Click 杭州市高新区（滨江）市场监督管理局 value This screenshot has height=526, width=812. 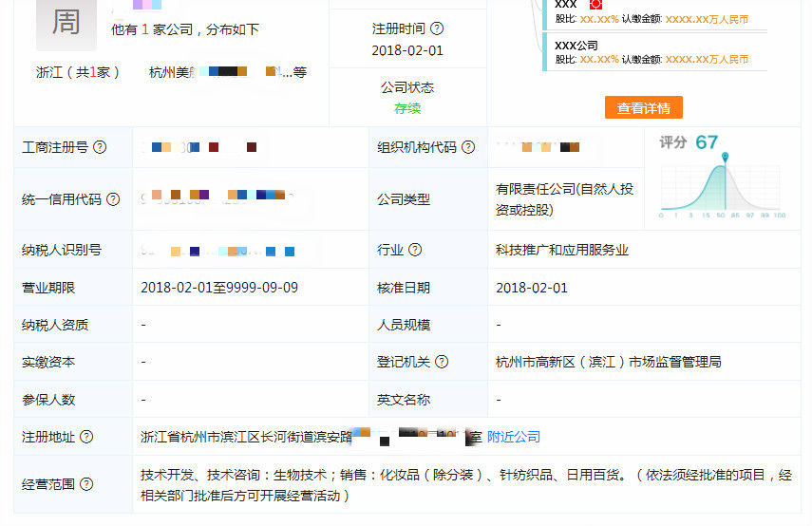click(609, 362)
